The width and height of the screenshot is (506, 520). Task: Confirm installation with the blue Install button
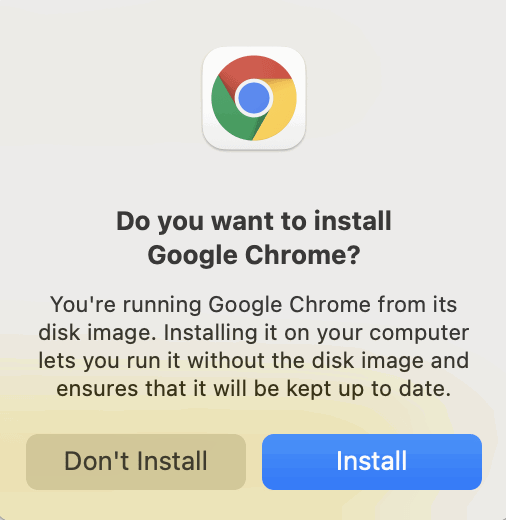tap(372, 462)
